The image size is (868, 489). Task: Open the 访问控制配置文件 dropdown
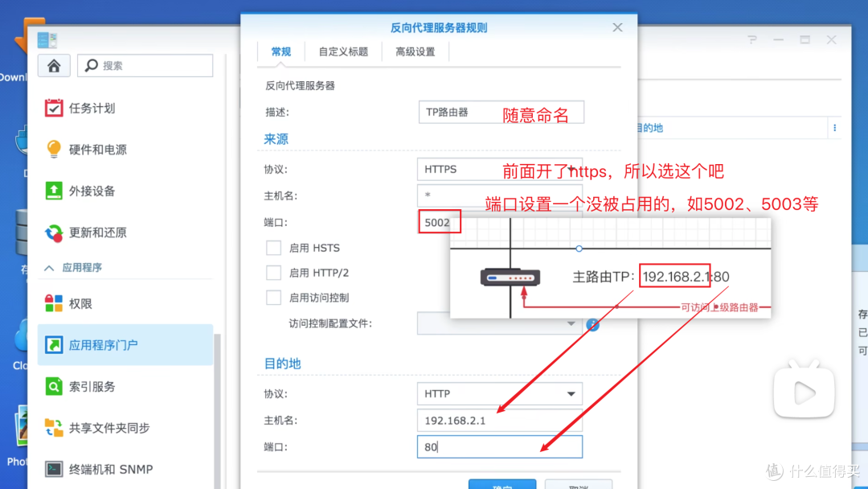499,323
